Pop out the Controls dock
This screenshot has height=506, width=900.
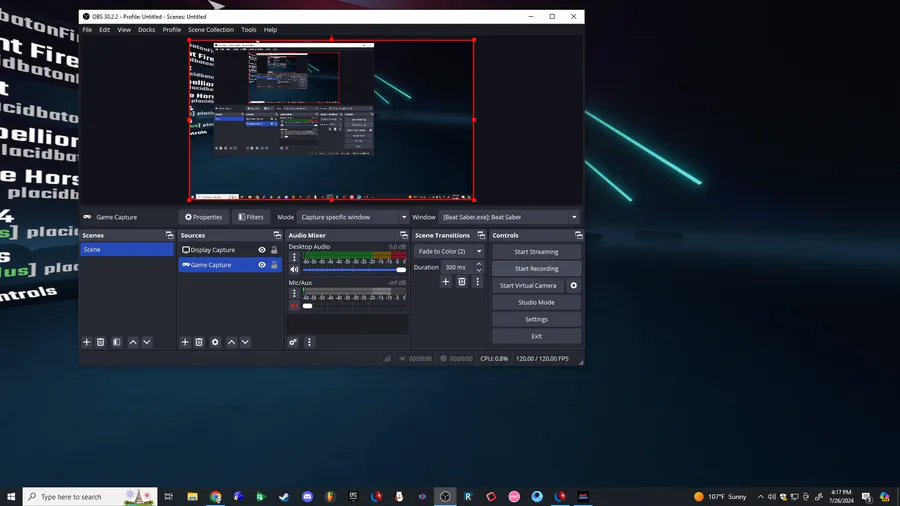[578, 235]
